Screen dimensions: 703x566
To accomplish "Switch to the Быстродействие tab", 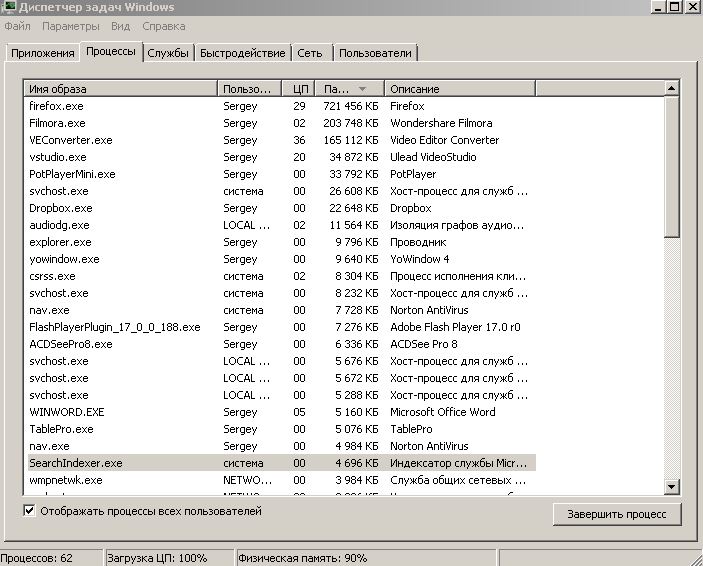I will click(242, 53).
